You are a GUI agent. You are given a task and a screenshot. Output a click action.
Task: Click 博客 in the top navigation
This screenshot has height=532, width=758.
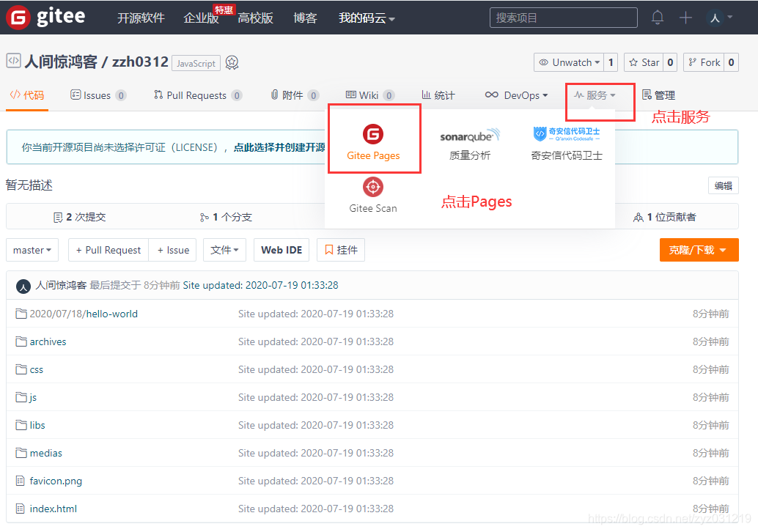(305, 18)
